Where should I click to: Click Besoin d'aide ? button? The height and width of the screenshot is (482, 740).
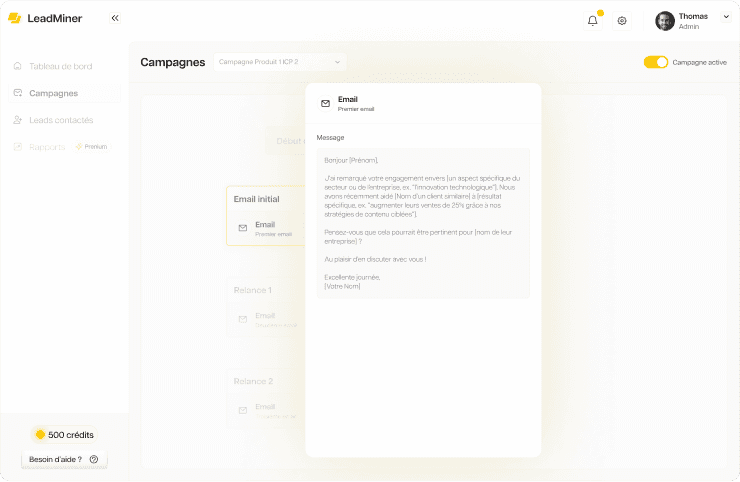[x=64, y=459]
